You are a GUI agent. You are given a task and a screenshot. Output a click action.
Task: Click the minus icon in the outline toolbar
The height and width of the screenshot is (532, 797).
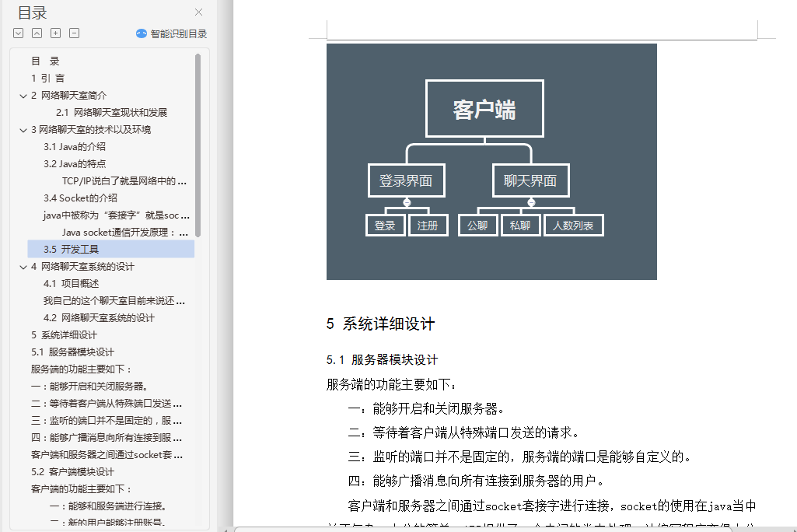(x=74, y=33)
